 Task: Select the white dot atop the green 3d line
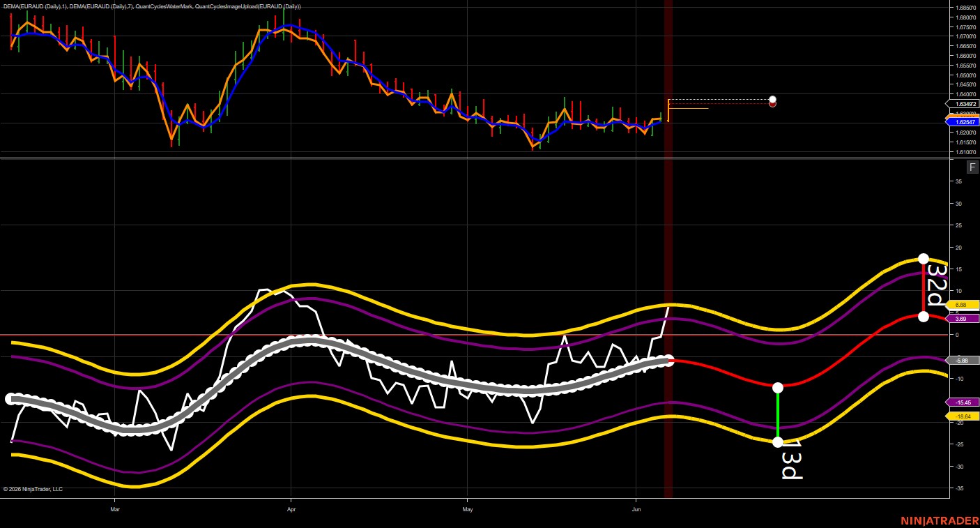[778, 387]
